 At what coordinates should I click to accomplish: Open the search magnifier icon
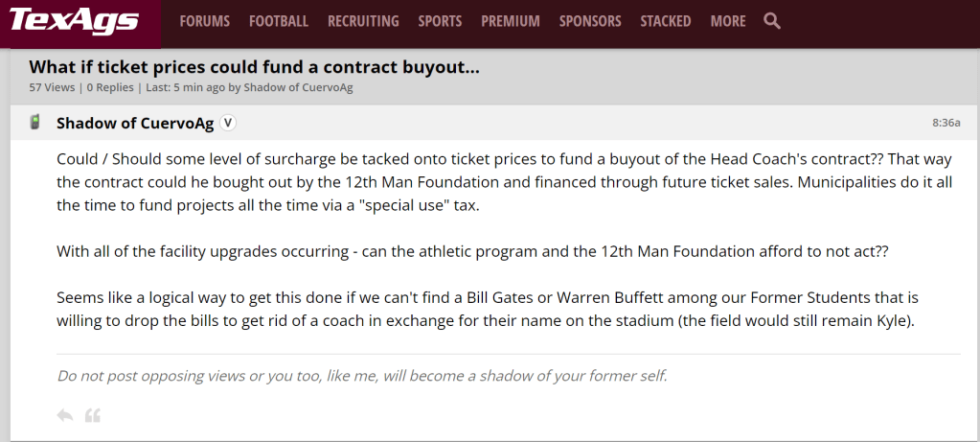pyautogui.click(x=772, y=21)
